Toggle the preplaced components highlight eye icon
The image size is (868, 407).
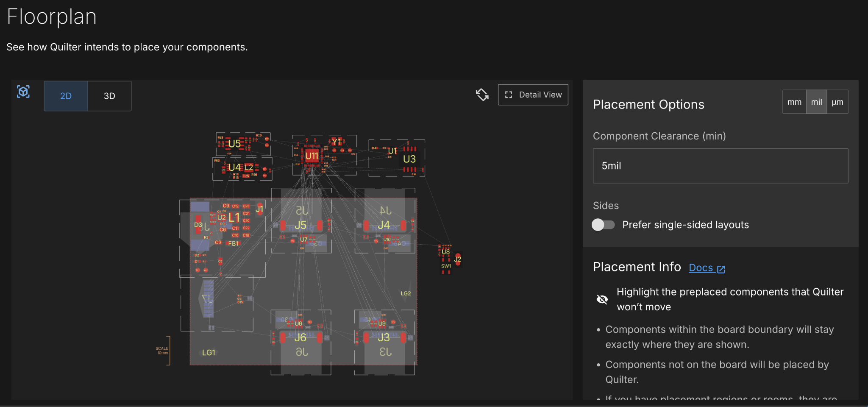tap(602, 299)
